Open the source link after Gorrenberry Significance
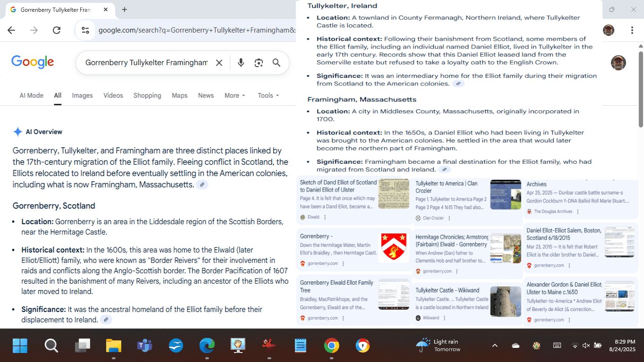The width and height of the screenshot is (644, 362). coord(106,320)
